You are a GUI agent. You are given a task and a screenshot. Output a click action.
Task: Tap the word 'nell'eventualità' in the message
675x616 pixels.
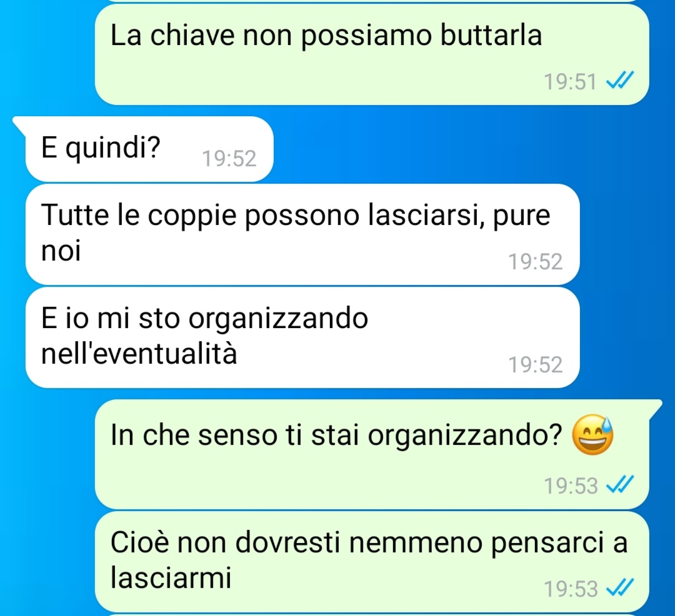point(139,354)
